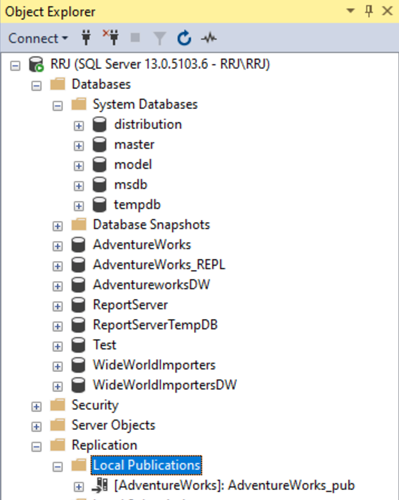Click the Database Snapshots folder icon
Viewport: 399px width, 500px height.
[x=79, y=224]
